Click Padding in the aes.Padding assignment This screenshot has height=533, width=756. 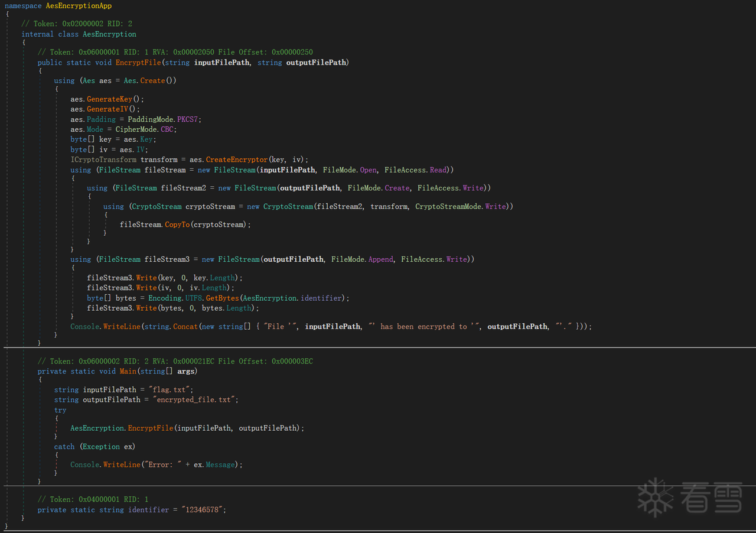point(101,119)
